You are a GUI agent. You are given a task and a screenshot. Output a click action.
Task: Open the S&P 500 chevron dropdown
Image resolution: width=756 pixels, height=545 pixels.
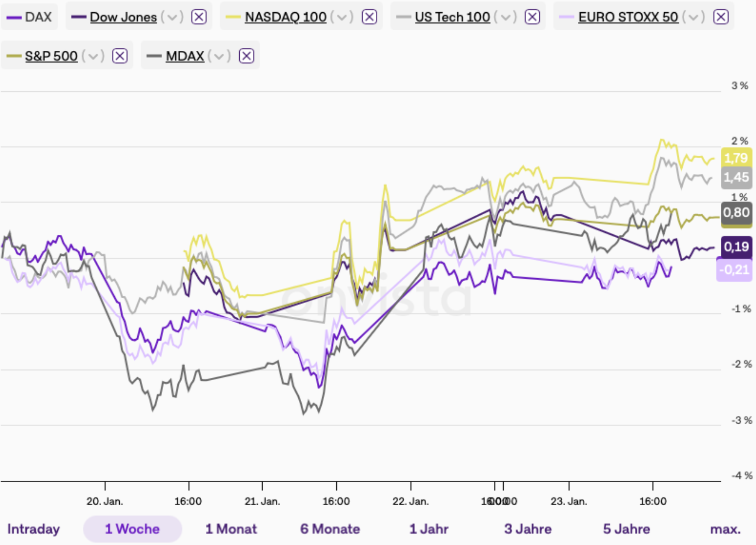click(x=93, y=56)
